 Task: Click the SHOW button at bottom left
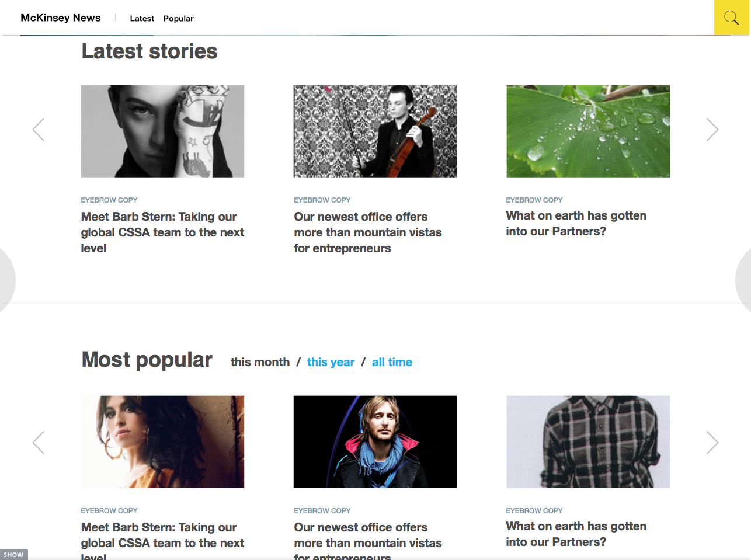tap(13, 555)
